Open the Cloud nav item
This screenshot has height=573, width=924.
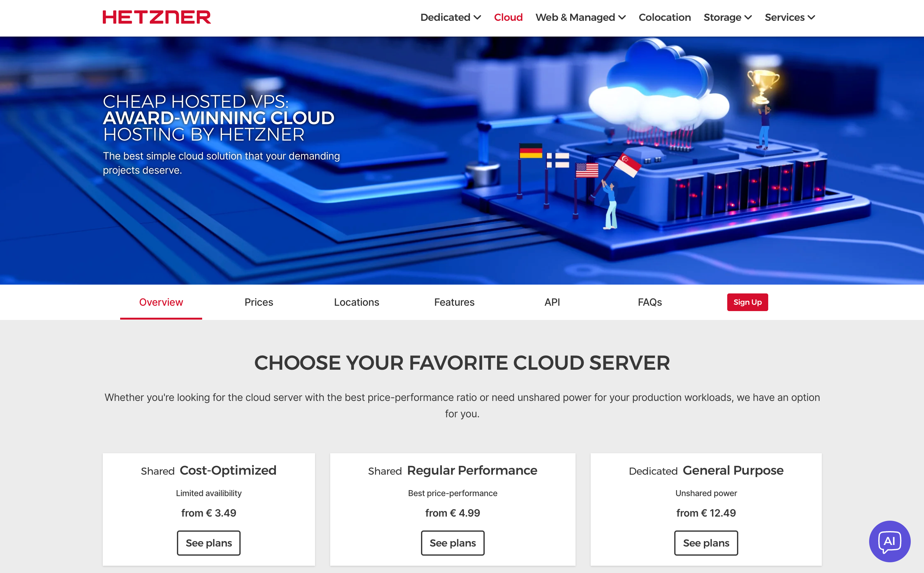tap(508, 17)
